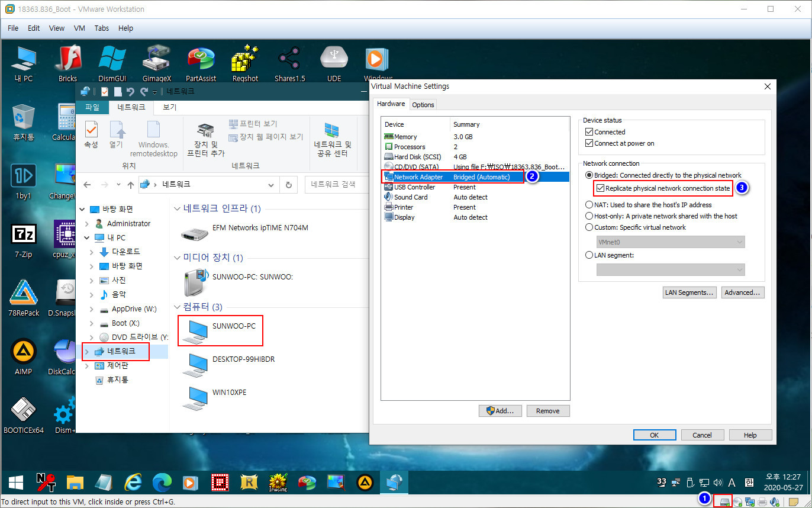Open the BOOTICEx64 desktop icon
Viewport: 812px width, 508px height.
(x=24, y=416)
